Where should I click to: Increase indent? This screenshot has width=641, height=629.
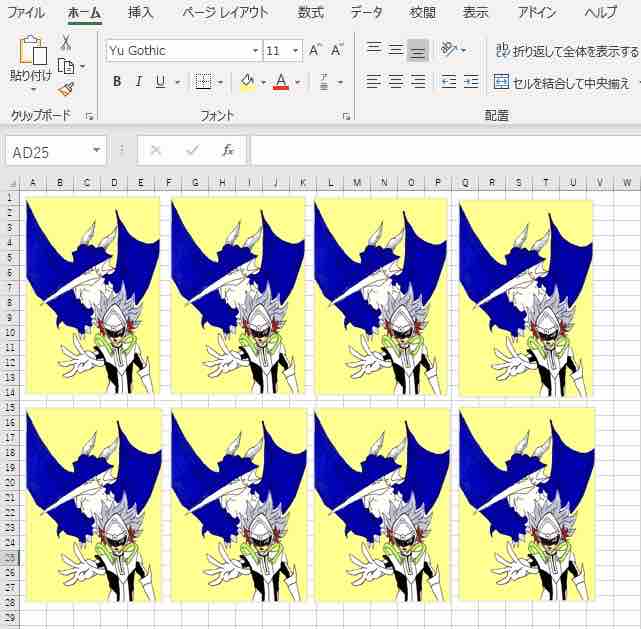point(471,82)
